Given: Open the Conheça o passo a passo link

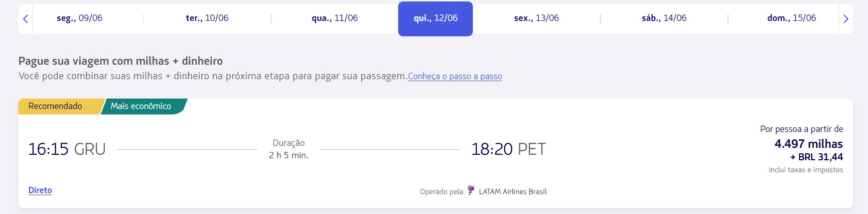Looking at the screenshot, I should point(455,77).
